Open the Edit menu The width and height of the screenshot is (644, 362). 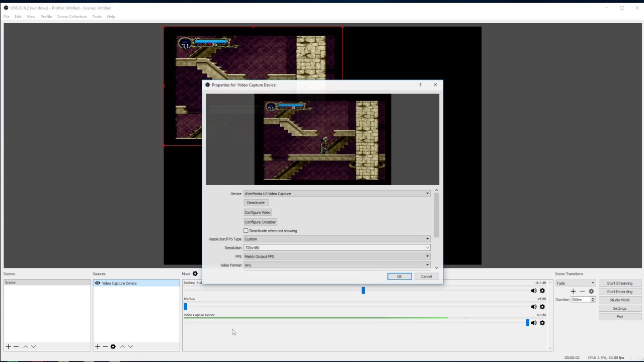pyautogui.click(x=18, y=17)
